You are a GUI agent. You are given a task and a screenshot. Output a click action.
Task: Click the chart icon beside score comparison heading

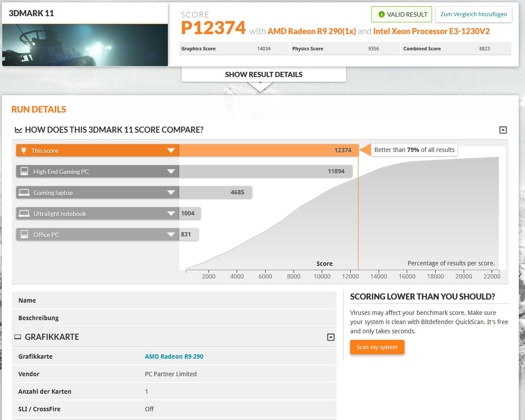coord(18,130)
